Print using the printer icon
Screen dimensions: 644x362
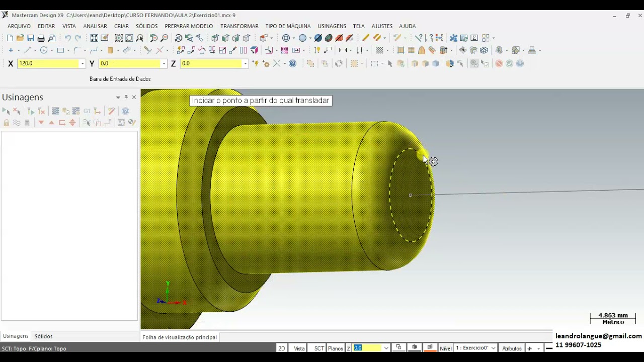tap(41, 38)
